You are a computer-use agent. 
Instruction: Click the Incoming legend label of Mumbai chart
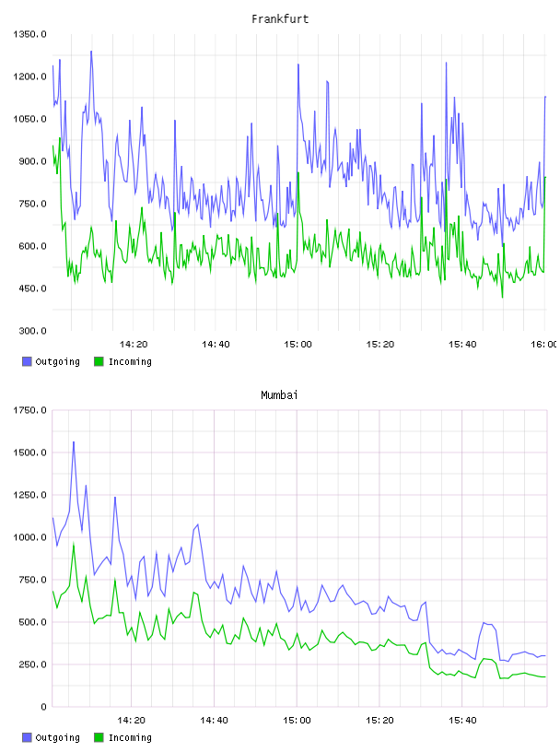pyautogui.click(x=130, y=738)
